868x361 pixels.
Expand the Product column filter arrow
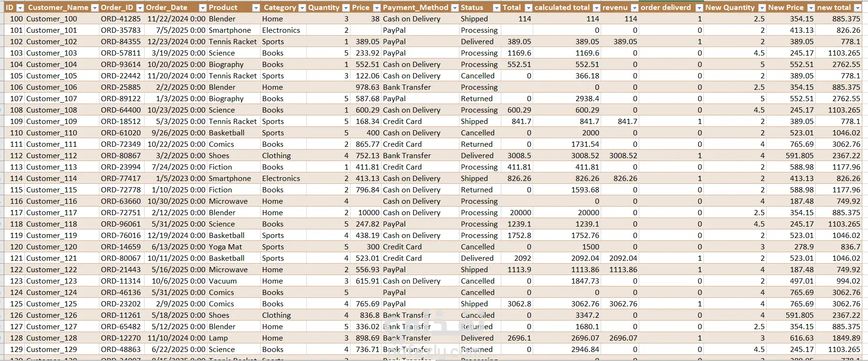(x=256, y=8)
